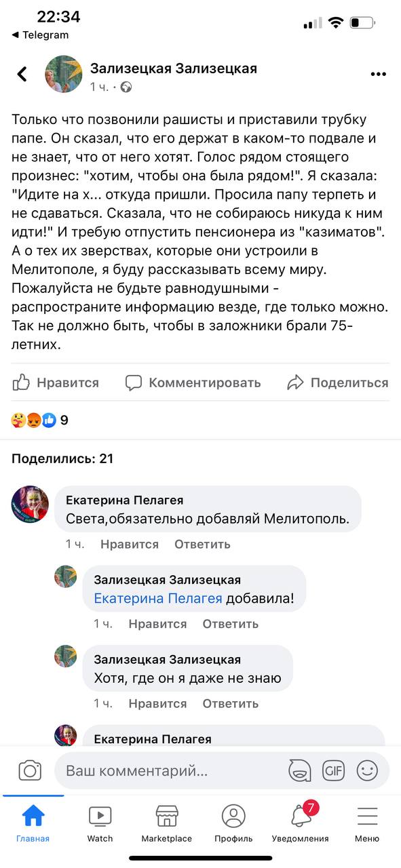
Task: Open the Профиль profile tab
Action: tap(233, 822)
